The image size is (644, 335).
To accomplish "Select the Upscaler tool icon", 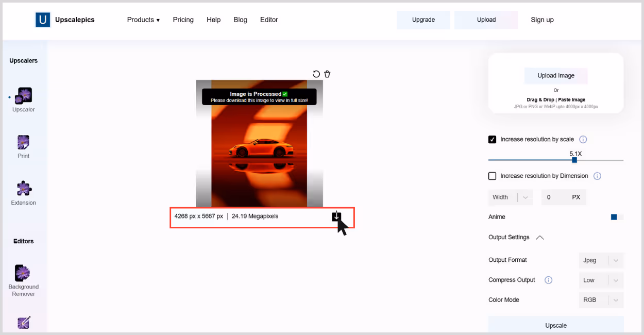I will coord(24,96).
